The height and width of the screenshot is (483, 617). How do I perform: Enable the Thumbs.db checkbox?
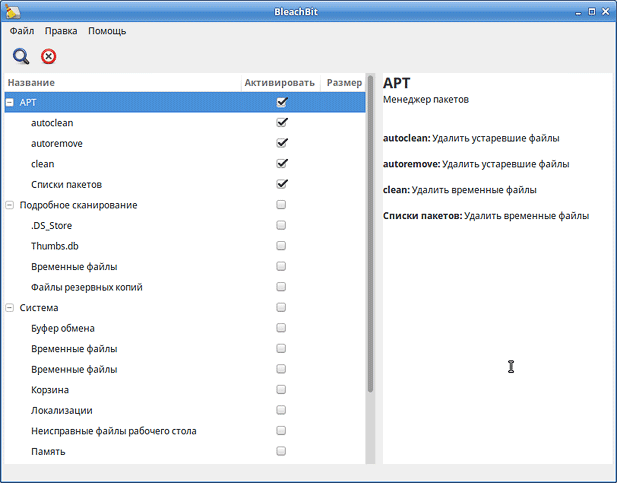tap(281, 246)
